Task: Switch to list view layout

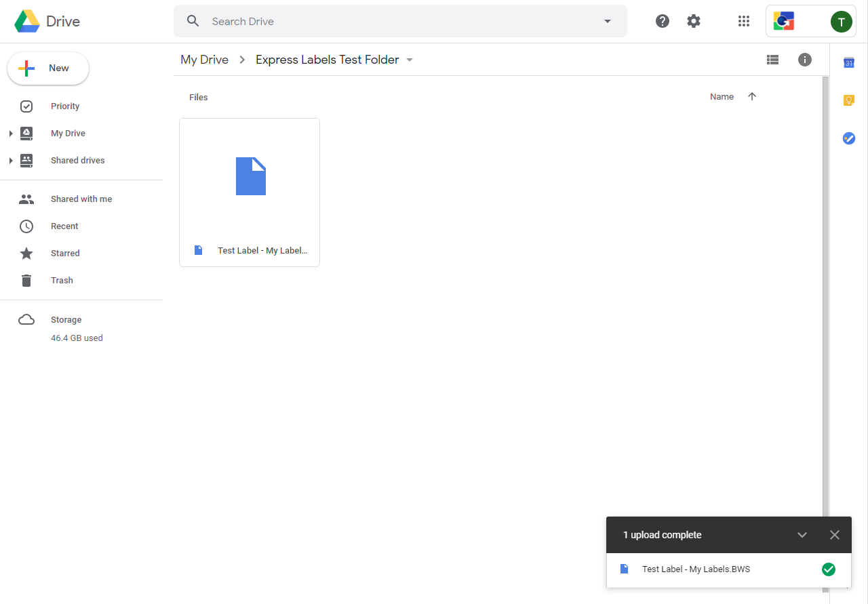Action: click(x=772, y=60)
